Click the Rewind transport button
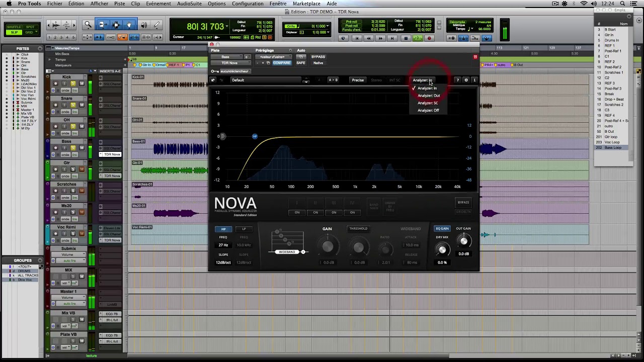The image size is (644, 362). [369, 38]
